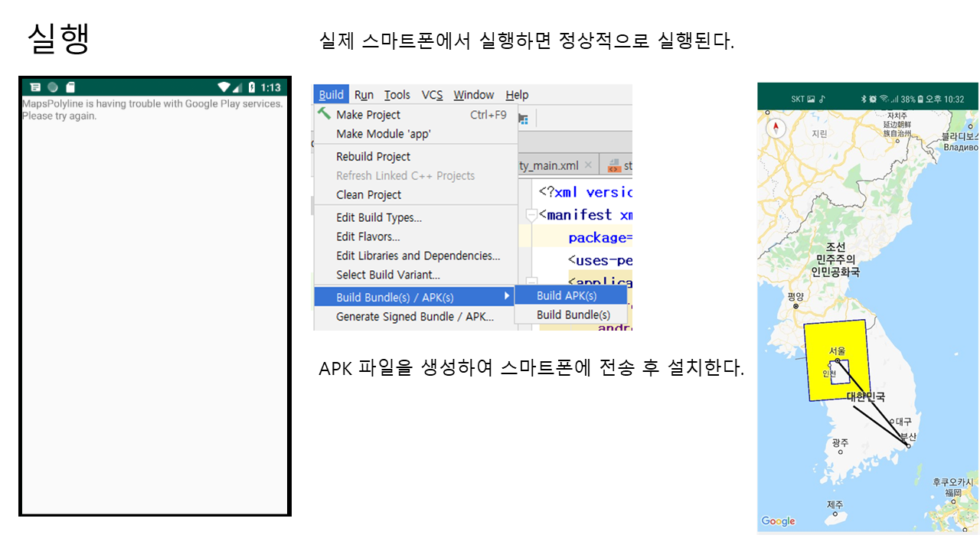Switch to the ty_main.xml tab
Image resolution: width=980 pixels, height=551 pixels.
point(549,165)
